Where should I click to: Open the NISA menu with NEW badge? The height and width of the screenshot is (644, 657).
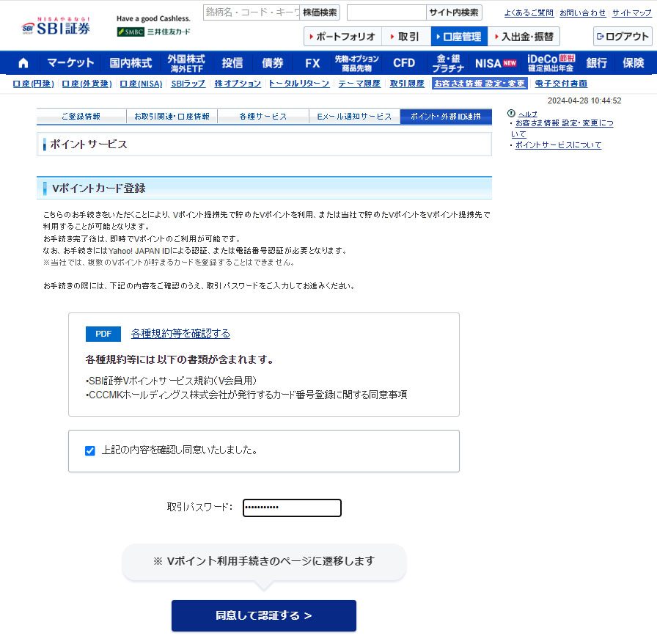tap(495, 63)
